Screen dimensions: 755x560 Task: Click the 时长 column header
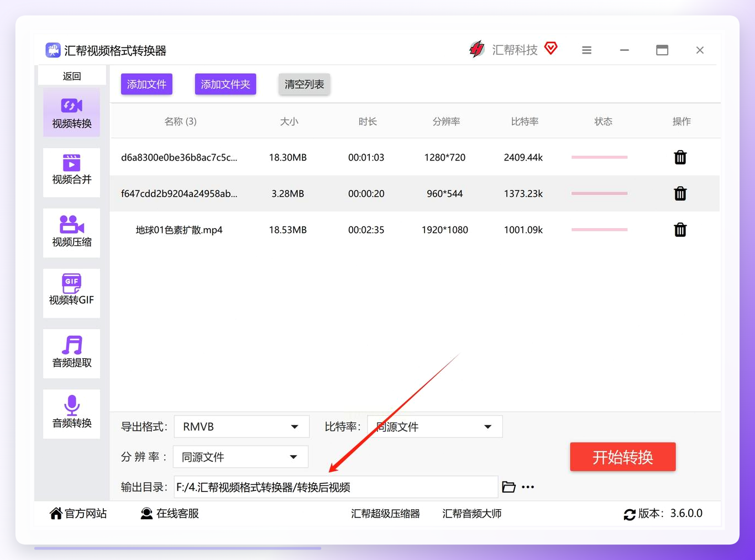[x=368, y=121]
